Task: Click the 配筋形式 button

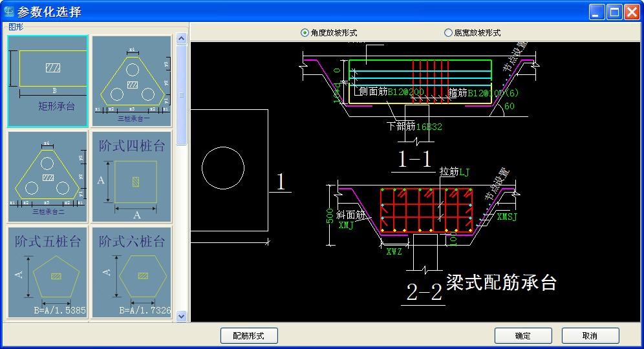Action: [x=249, y=335]
